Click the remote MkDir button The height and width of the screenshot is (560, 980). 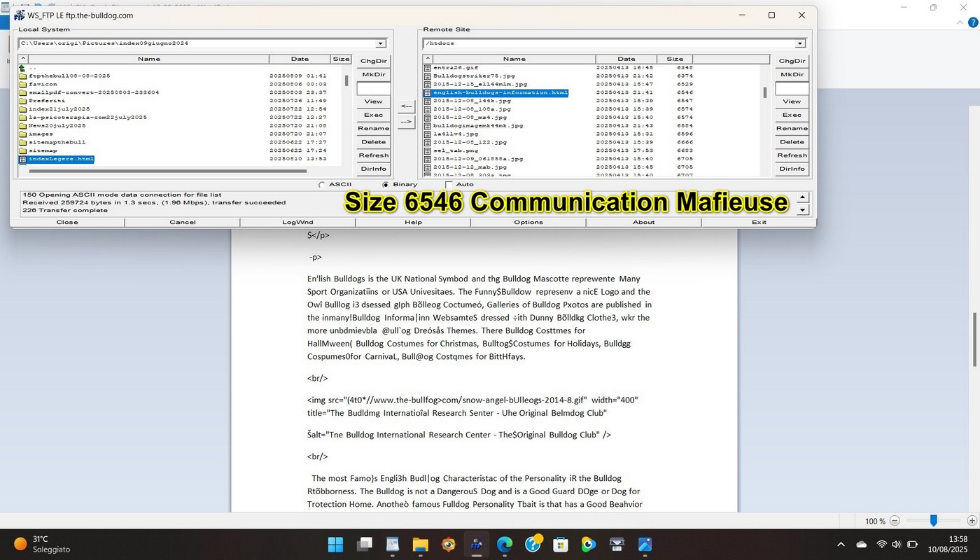point(792,74)
